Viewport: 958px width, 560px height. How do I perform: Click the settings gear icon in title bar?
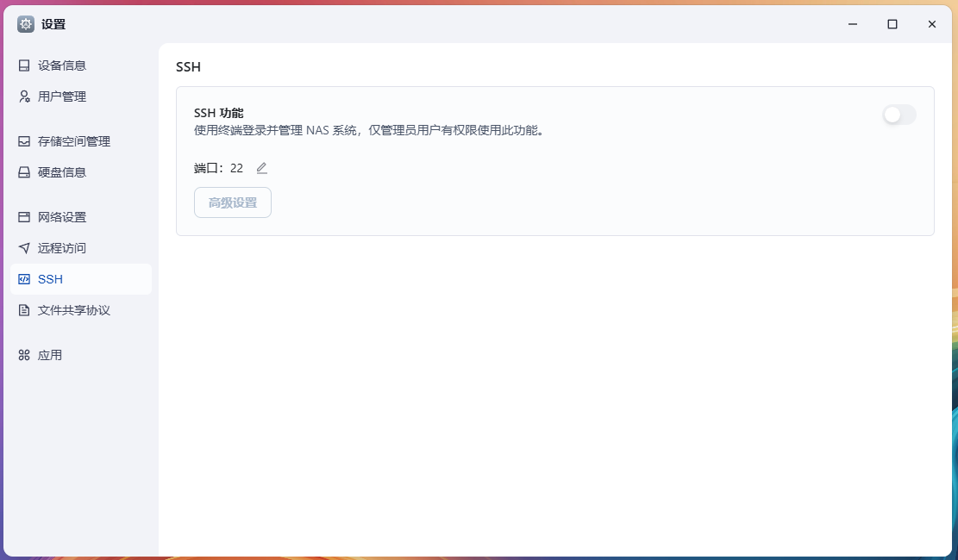26,24
